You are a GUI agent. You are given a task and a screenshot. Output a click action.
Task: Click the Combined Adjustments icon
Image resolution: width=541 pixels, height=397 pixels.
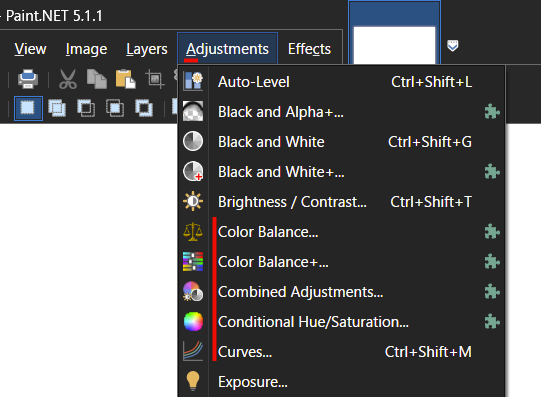click(x=193, y=291)
